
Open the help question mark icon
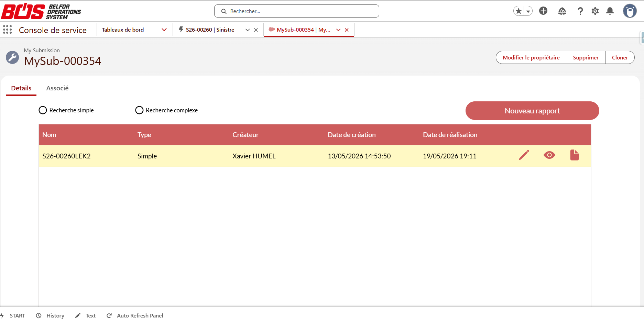[580, 11]
